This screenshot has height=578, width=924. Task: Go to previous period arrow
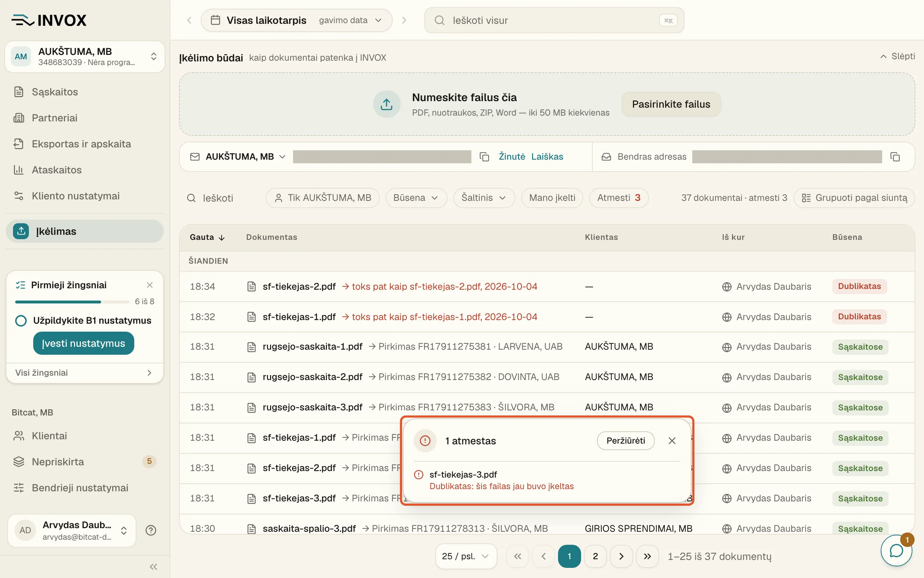point(189,20)
